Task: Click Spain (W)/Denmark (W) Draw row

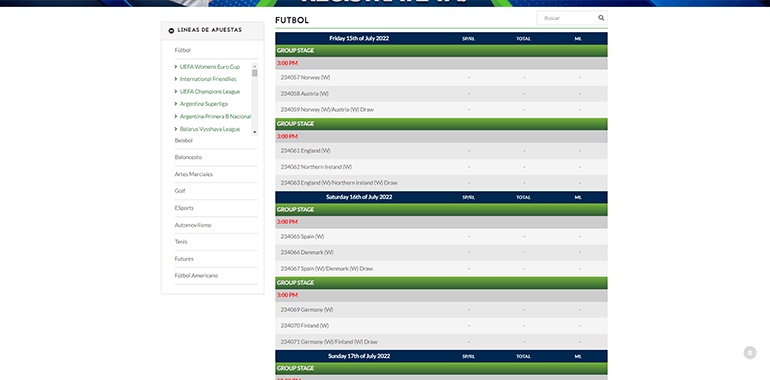Action: (441, 269)
